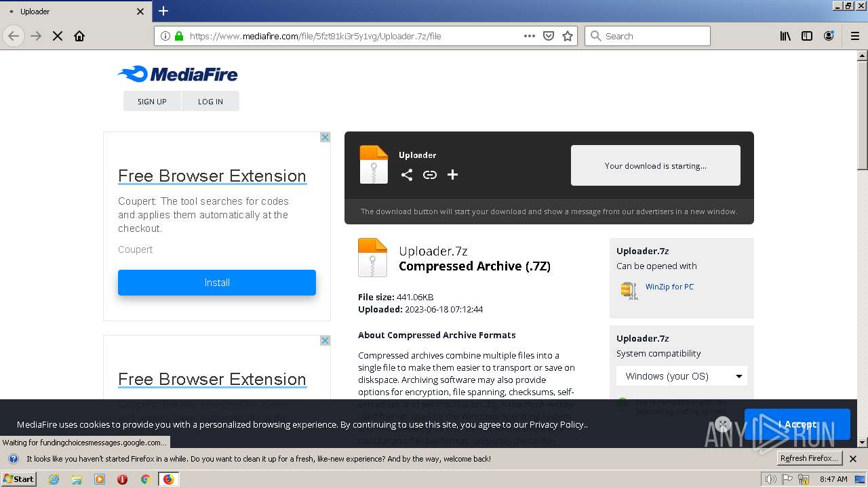Click the Windows Start button
This screenshot has width=868, height=488.
(x=19, y=479)
